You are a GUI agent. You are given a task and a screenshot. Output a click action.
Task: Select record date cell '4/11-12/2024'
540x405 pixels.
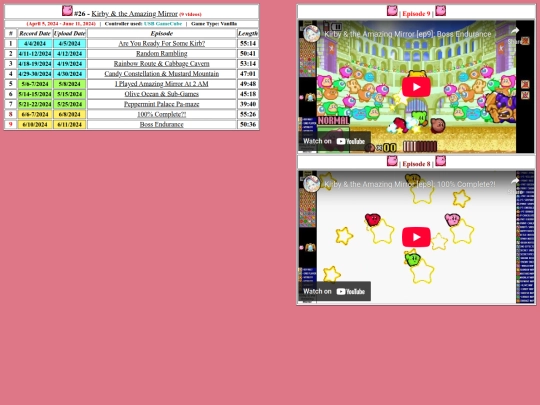(x=35, y=53)
